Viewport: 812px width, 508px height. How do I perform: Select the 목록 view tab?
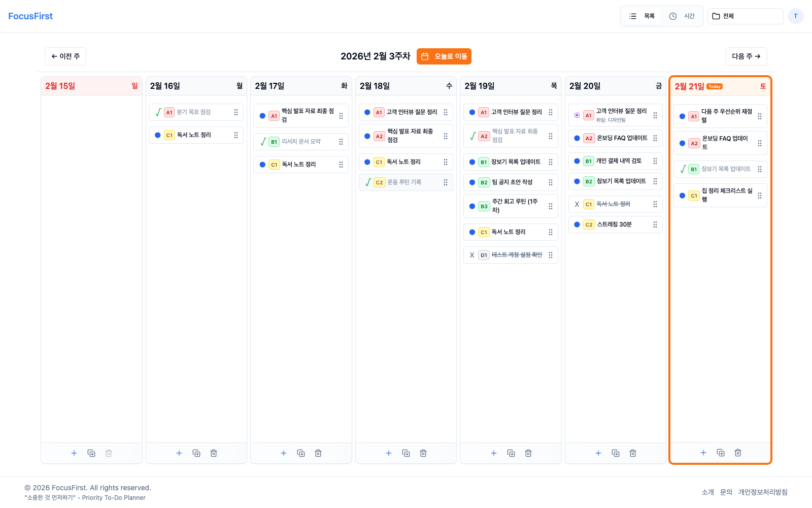(x=641, y=16)
